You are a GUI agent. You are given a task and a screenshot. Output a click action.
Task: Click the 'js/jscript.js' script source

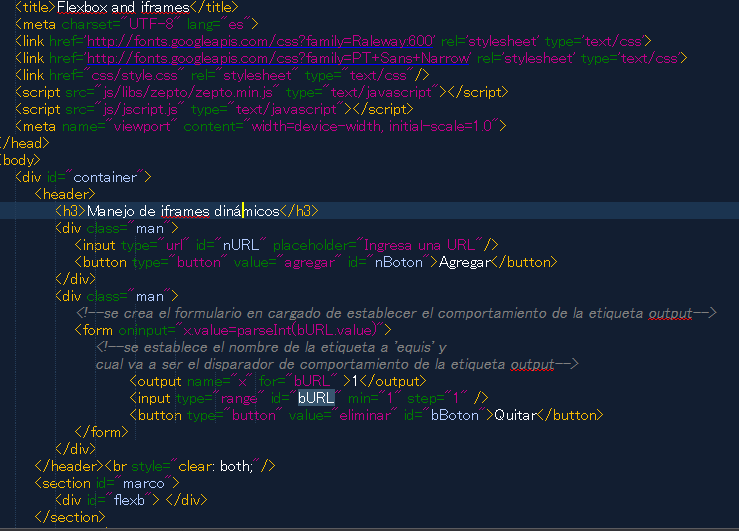[140, 109]
